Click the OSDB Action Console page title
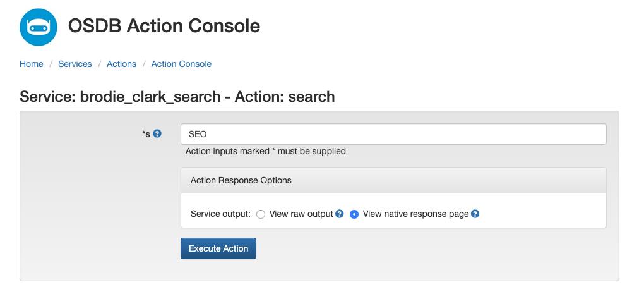Image resolution: width=644 pixels, height=294 pixels. tap(164, 26)
